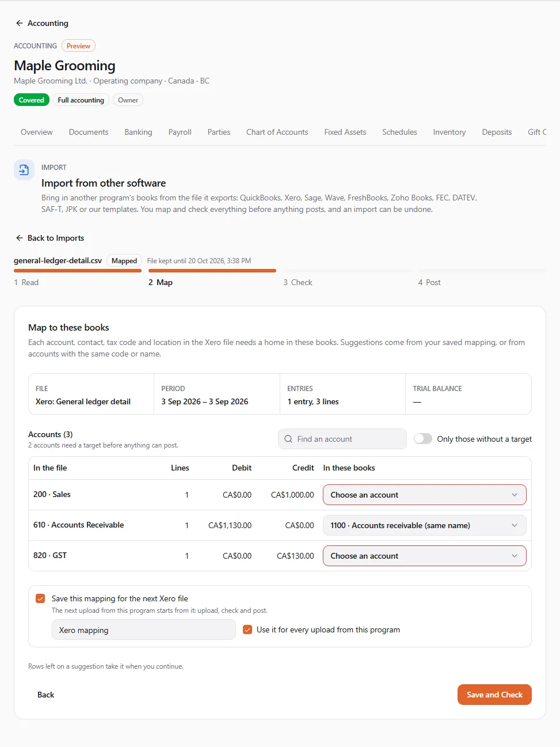Click the Xero: General ledger detail value
Viewport: 560px width, 747px height.
(83, 401)
